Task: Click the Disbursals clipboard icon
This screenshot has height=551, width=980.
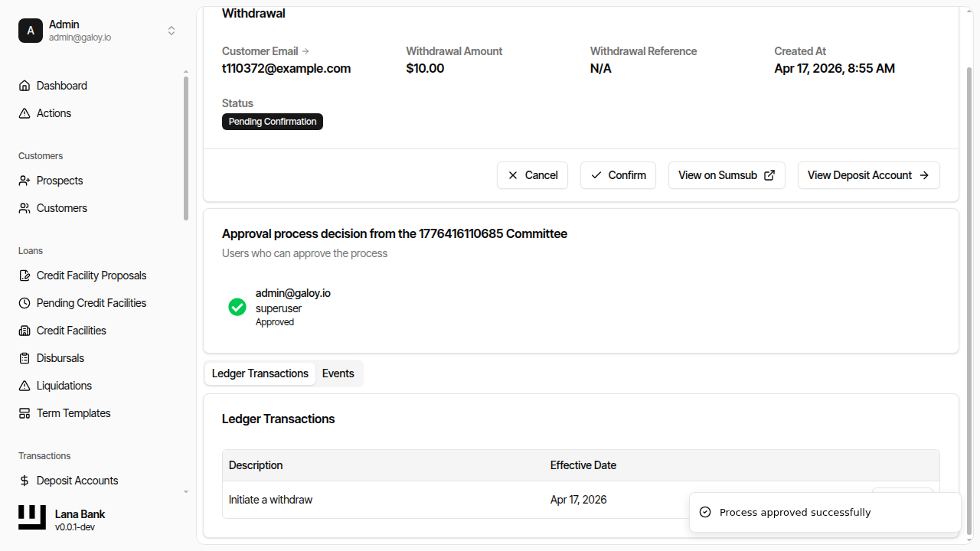Action: [x=24, y=358]
